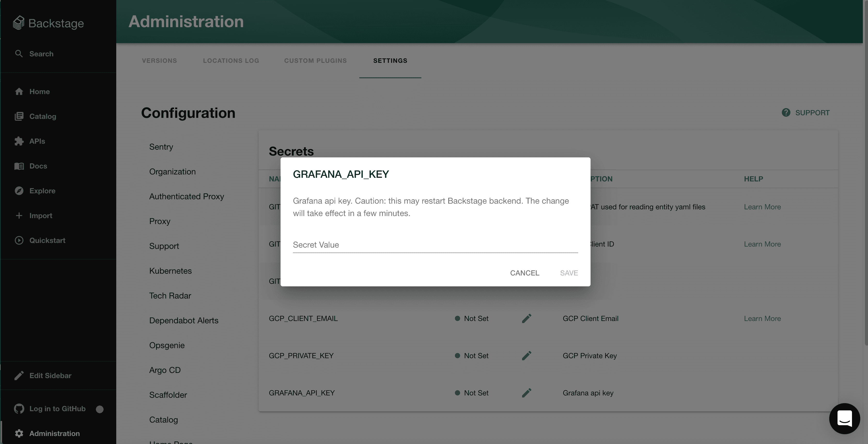Screen dimensions: 868x444
Task: Click the Docs book icon
Action: tap(19, 166)
